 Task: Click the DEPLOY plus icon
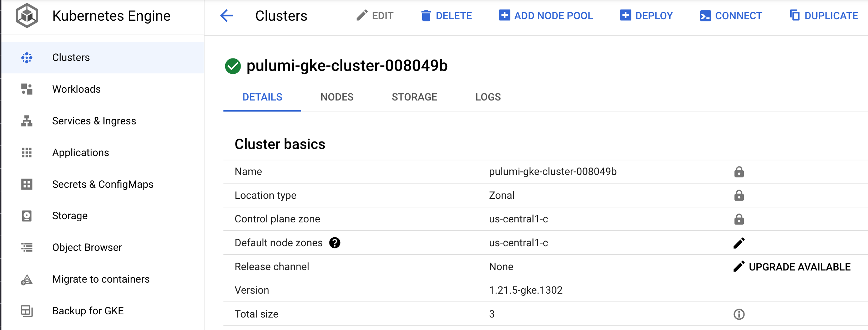tap(626, 15)
